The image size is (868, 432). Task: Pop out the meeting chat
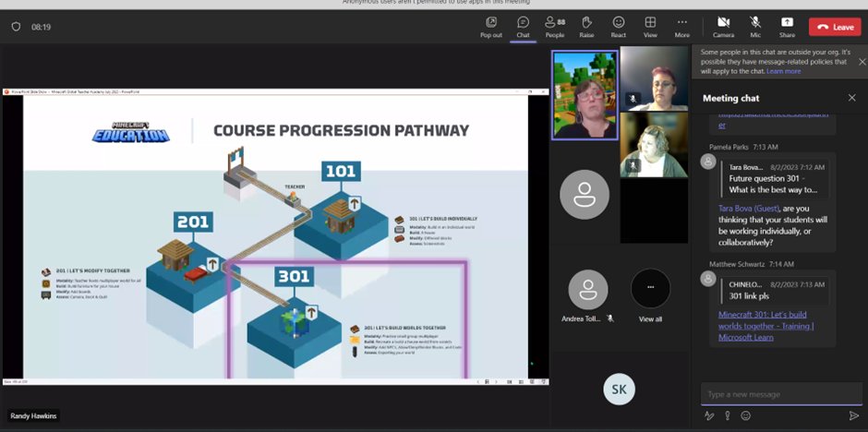click(x=491, y=27)
